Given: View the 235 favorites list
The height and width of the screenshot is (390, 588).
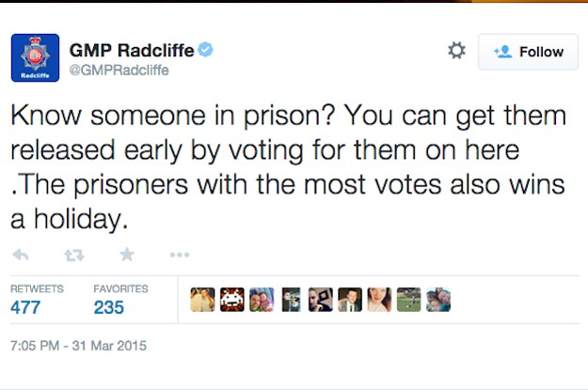Looking at the screenshot, I should (120, 300).
